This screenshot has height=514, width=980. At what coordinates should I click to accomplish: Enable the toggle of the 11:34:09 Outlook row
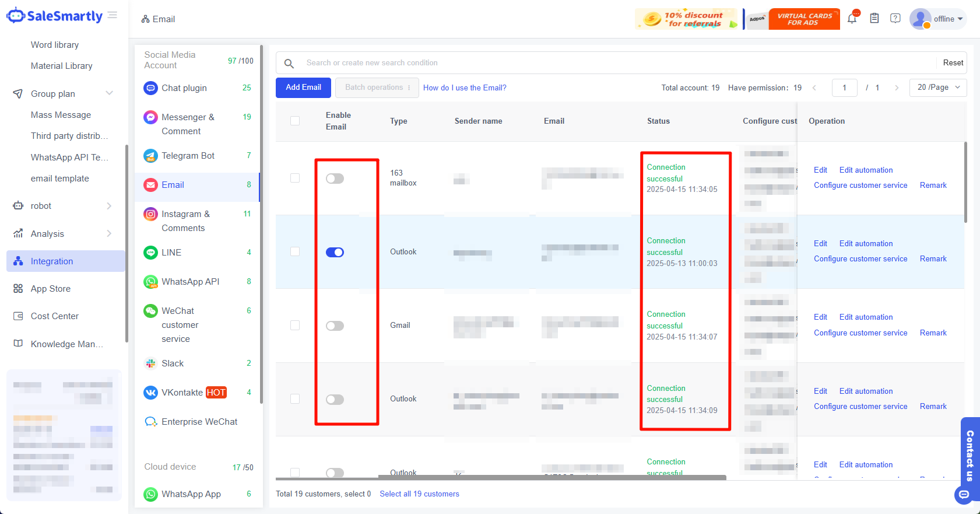[335, 400]
